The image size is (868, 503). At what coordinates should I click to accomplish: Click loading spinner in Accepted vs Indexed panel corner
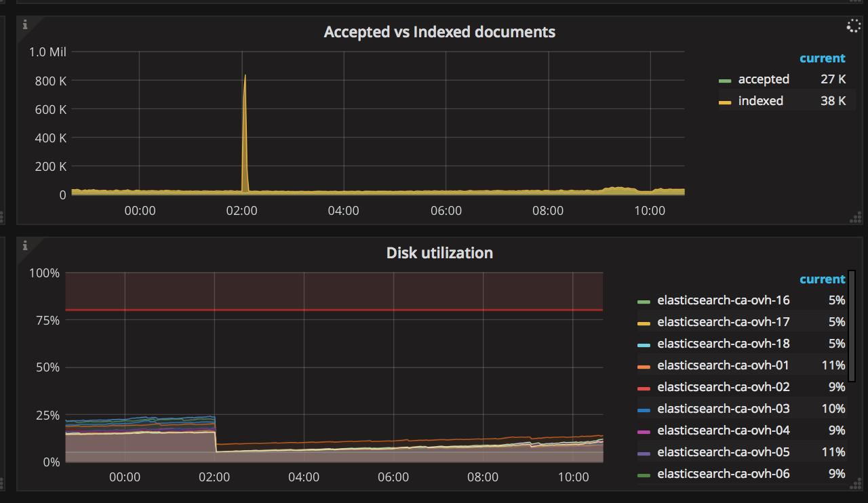tap(853, 26)
